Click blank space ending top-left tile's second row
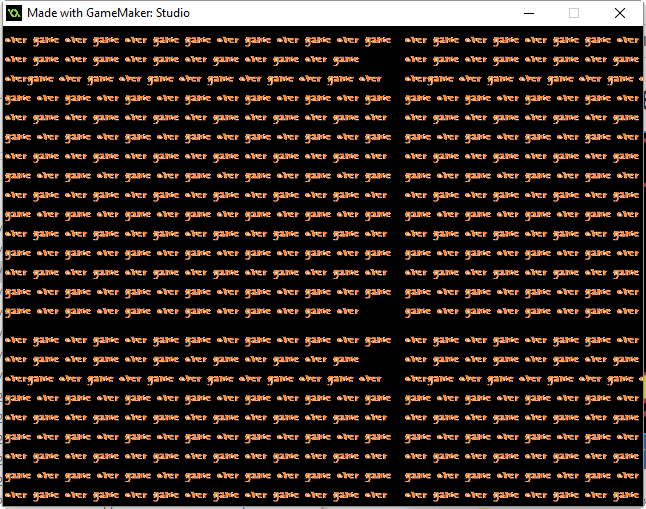Image resolution: width=646 pixels, height=509 pixels. pos(378,60)
